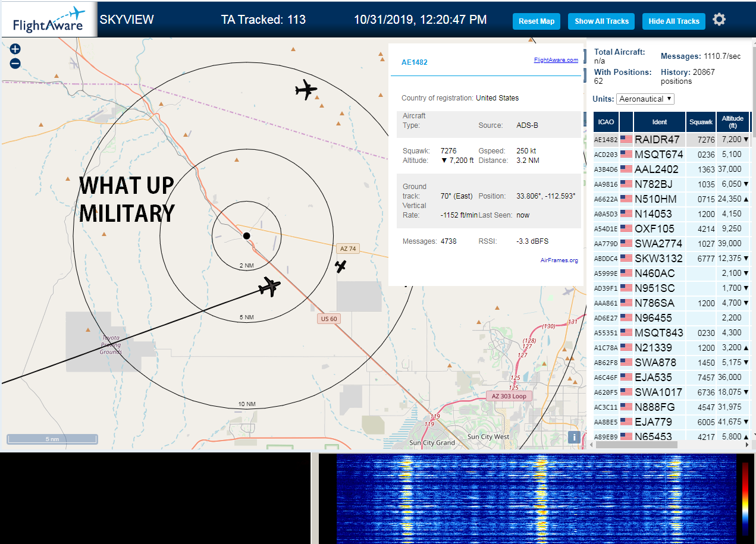The height and width of the screenshot is (544, 756).
Task: Sort table by Altitude column header
Action: point(733,122)
